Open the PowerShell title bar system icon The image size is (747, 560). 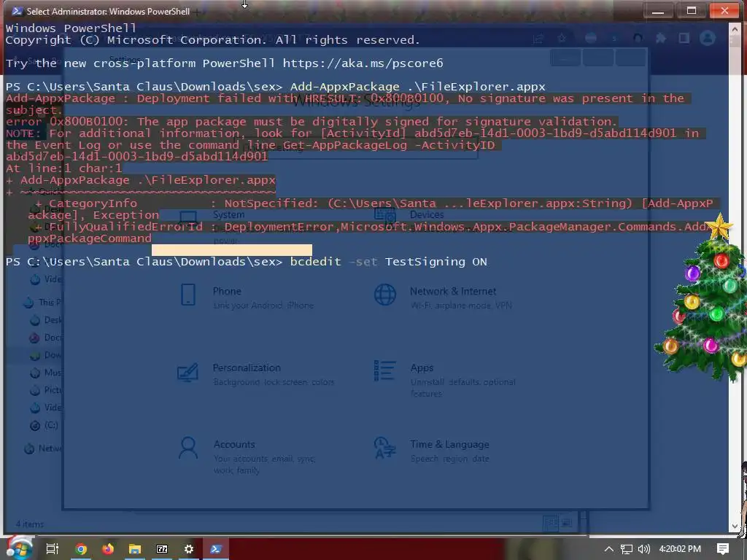(17, 11)
